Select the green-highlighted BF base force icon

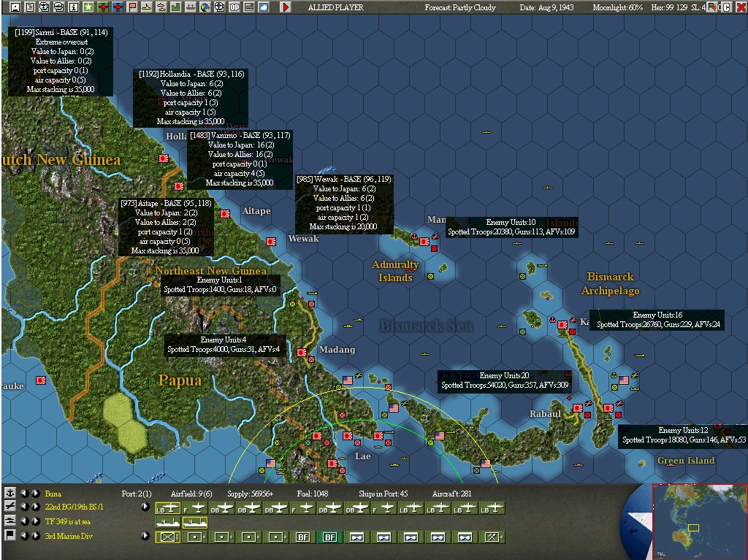click(330, 537)
